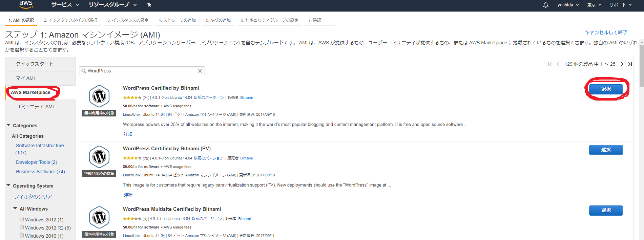Collapse the All Windows tree group

pos(15,209)
